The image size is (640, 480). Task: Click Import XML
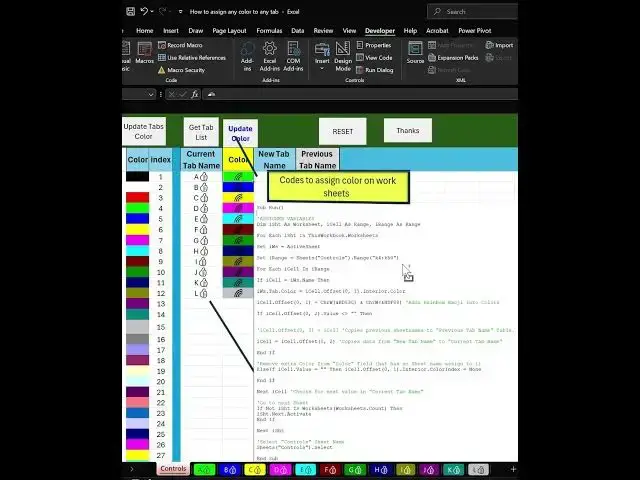(499, 45)
